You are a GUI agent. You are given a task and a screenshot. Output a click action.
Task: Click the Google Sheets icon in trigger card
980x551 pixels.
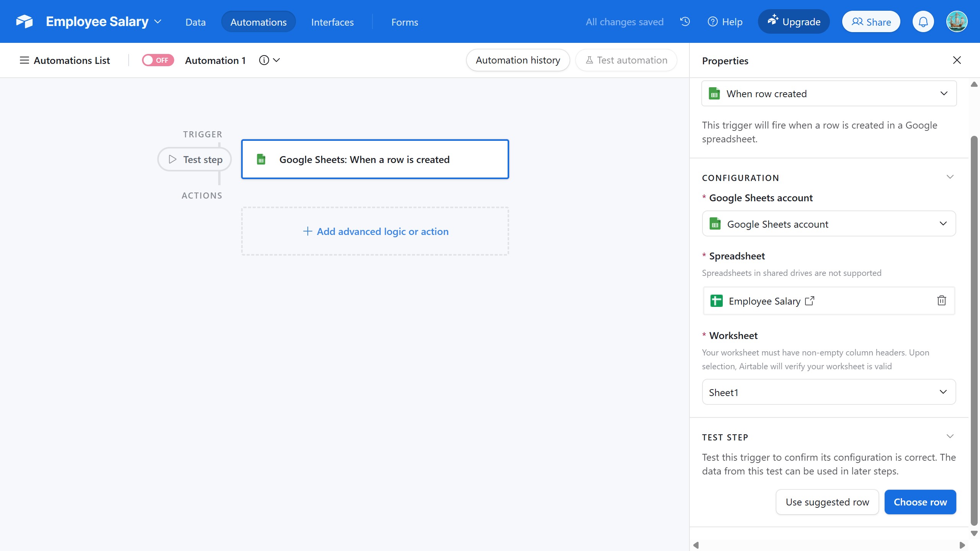(261, 159)
